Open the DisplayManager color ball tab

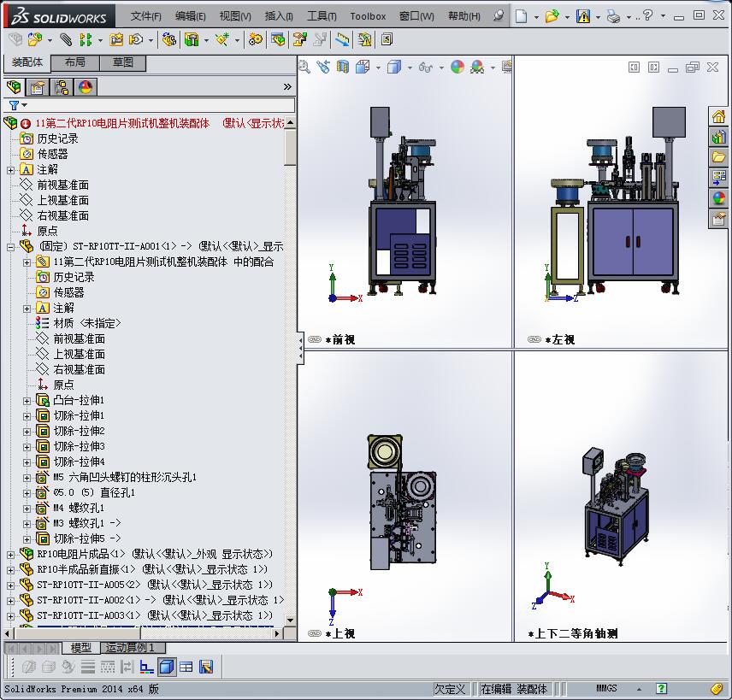point(85,87)
